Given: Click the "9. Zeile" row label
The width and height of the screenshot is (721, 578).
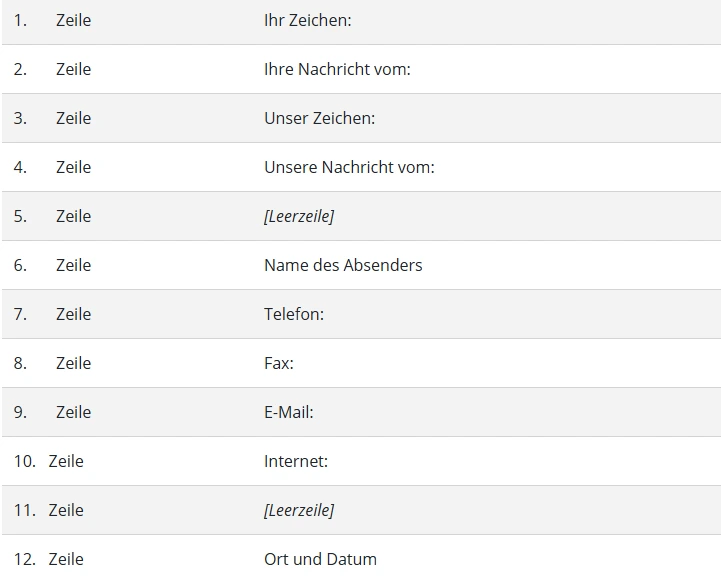Looking at the screenshot, I should point(52,412).
